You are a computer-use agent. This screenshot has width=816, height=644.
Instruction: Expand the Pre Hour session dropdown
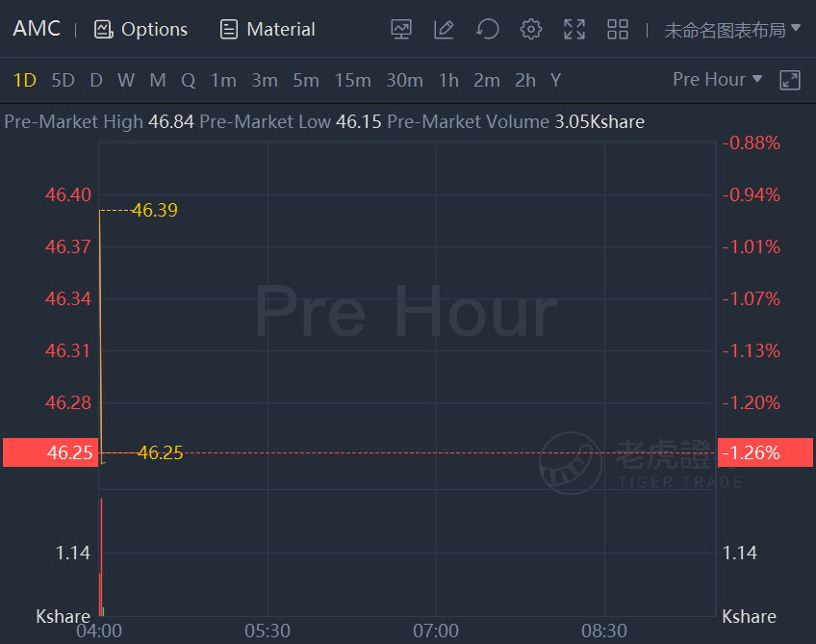pos(717,79)
